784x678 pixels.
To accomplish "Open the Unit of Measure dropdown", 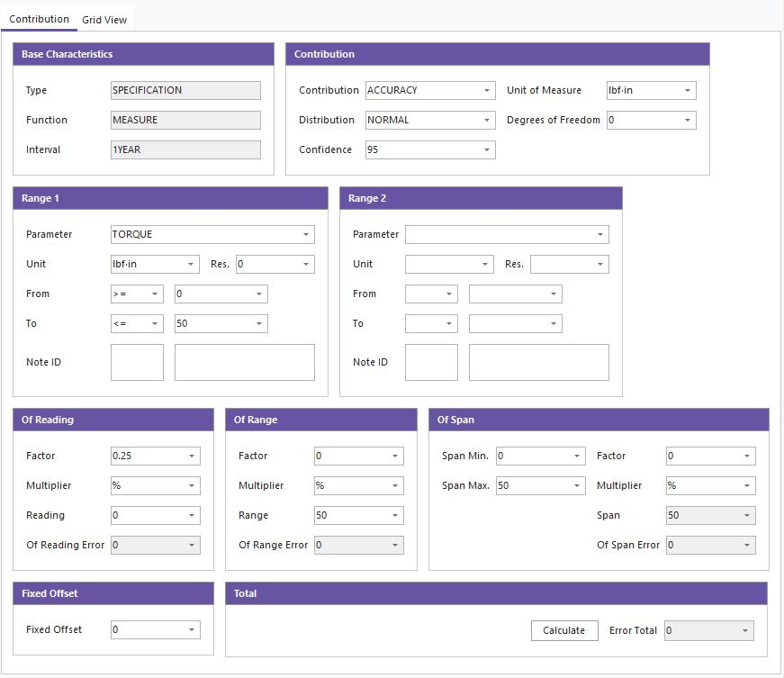I will tap(688, 90).
